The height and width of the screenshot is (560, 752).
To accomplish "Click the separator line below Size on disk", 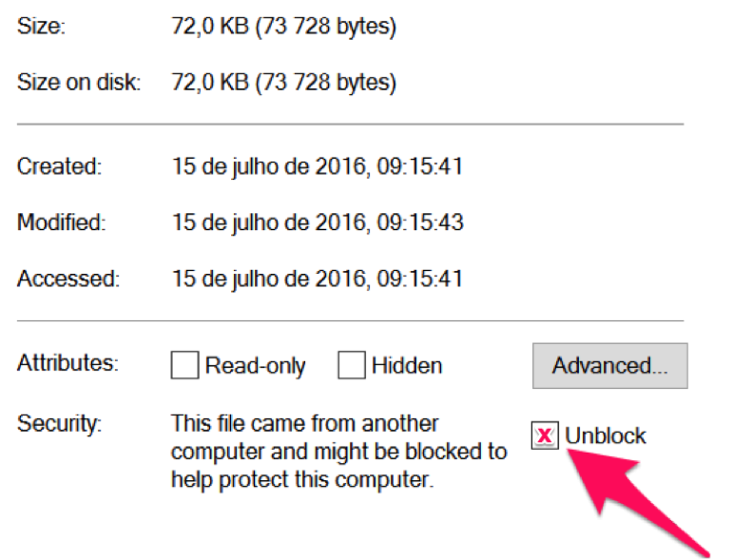I will pos(350,124).
